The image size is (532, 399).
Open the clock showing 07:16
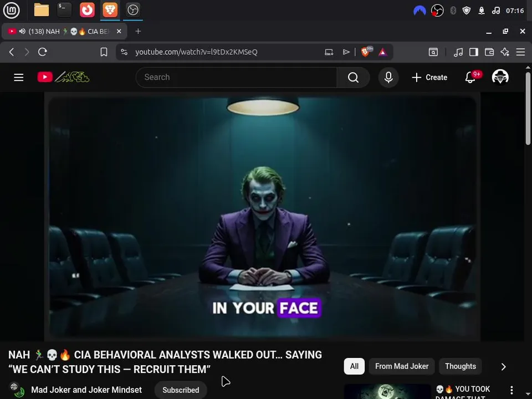pyautogui.click(x=515, y=11)
